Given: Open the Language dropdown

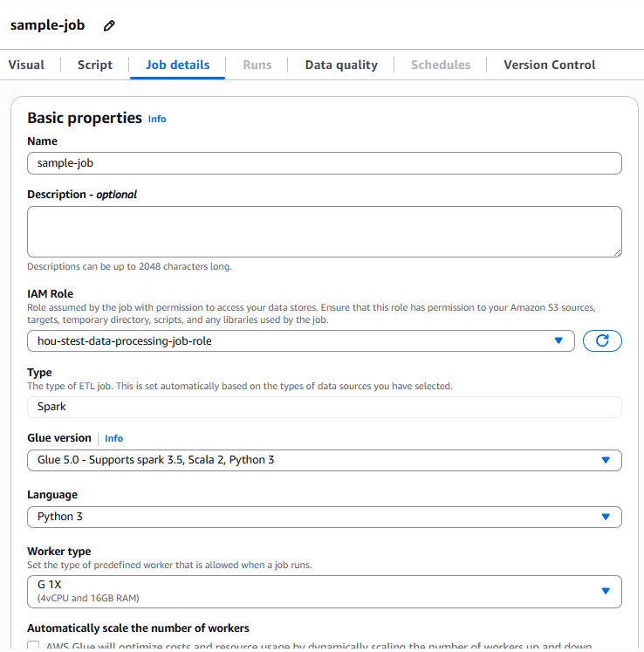Looking at the screenshot, I should tap(324, 517).
